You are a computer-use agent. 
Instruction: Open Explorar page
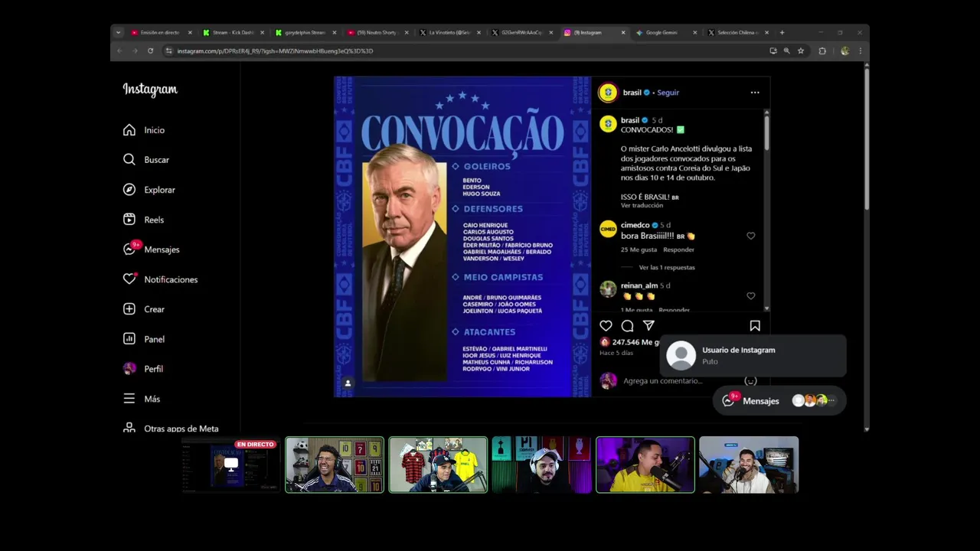pos(149,190)
